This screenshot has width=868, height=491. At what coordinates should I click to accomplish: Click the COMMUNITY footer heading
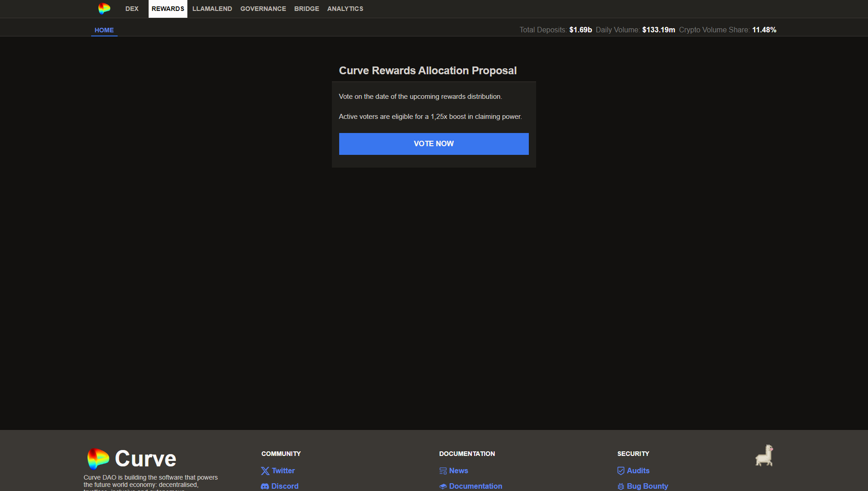pos(281,454)
